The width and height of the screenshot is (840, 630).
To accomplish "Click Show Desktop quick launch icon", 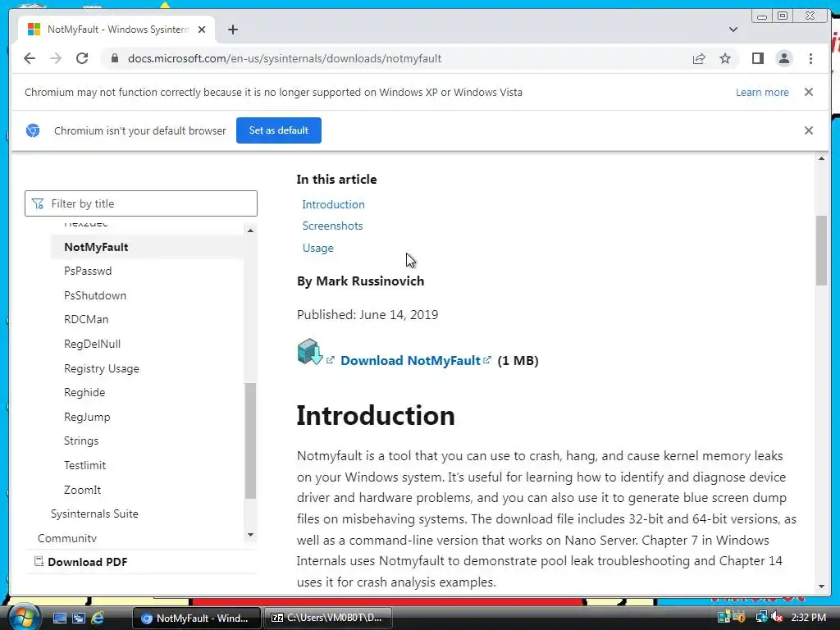I will coord(59,618).
